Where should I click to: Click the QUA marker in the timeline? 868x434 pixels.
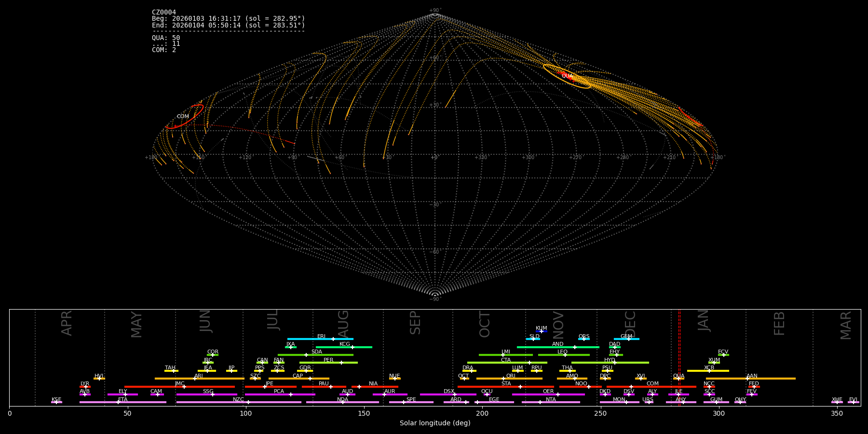678,379
